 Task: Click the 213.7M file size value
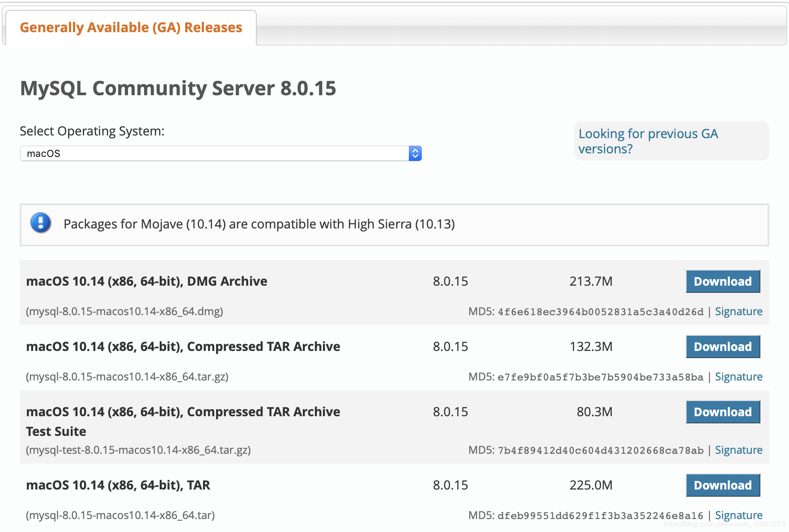(x=591, y=281)
